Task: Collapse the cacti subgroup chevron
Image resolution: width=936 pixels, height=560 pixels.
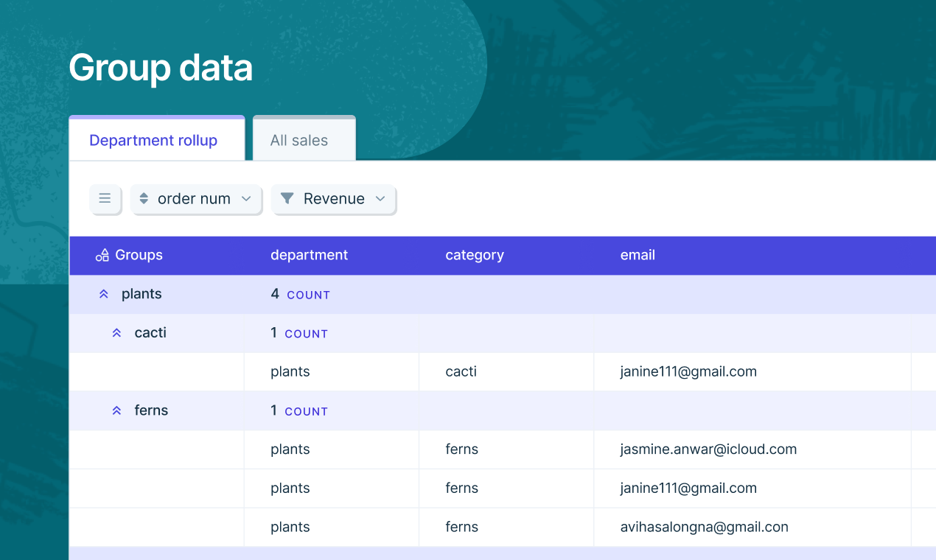Action: 116,333
